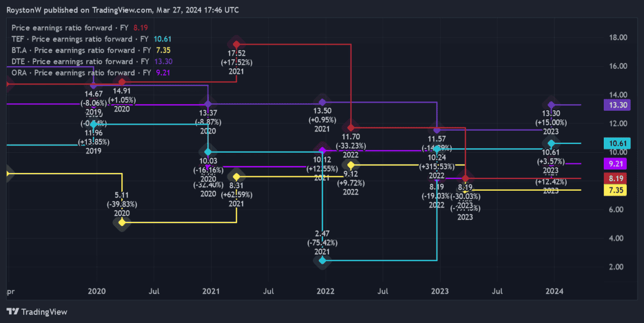Click the magenta 9.21 price label
This screenshot has height=323, width=644.
(619, 163)
